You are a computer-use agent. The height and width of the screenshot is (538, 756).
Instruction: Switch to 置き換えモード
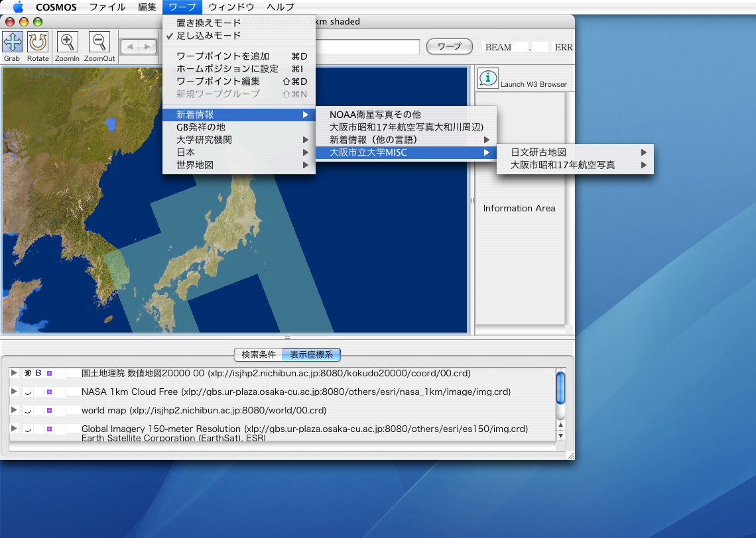pyautogui.click(x=239, y=23)
